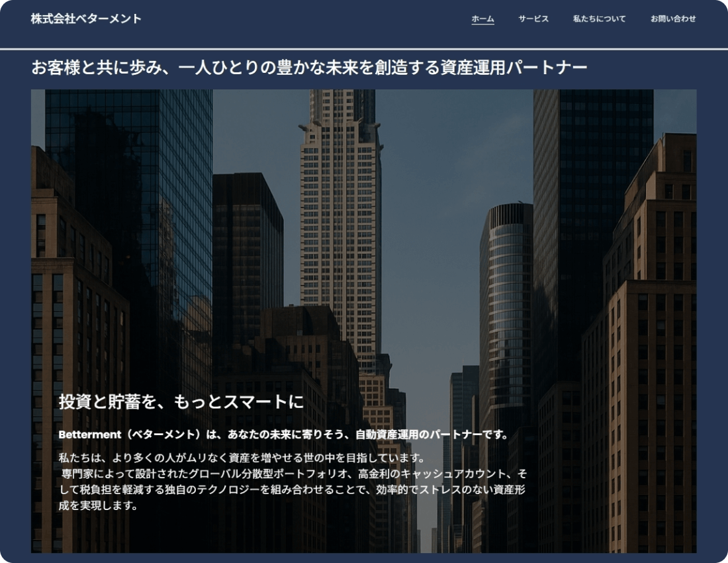This screenshot has width=728, height=563.
Task: Go to the サービス page
Action: (533, 19)
